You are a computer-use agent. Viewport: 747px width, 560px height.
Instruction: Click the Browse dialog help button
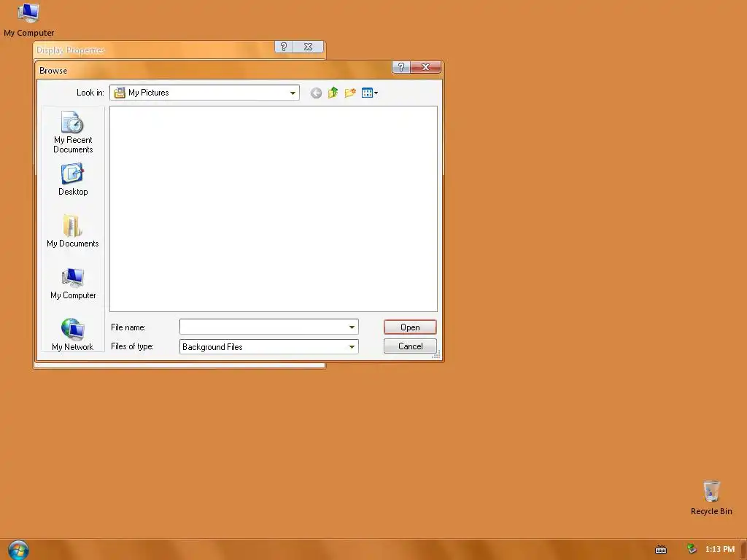(x=401, y=67)
